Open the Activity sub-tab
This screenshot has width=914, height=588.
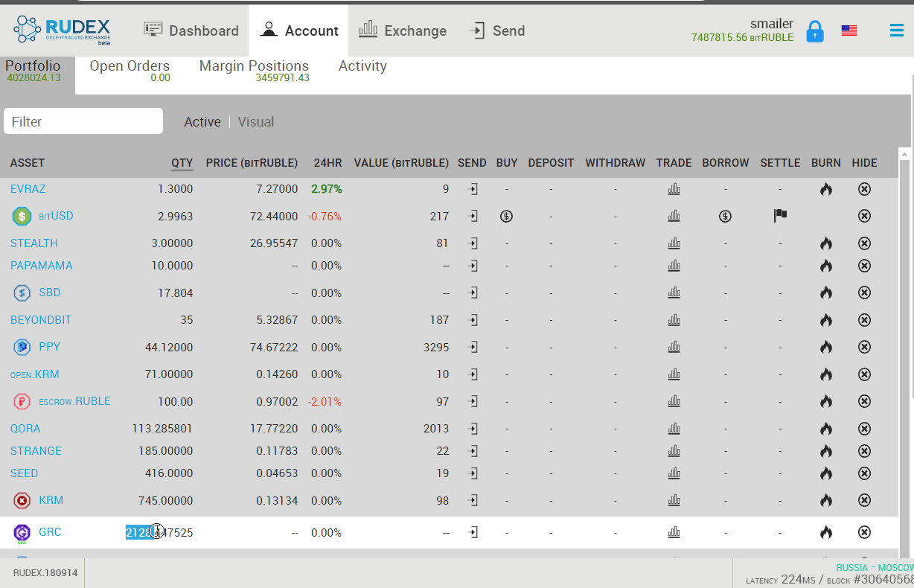click(x=362, y=66)
